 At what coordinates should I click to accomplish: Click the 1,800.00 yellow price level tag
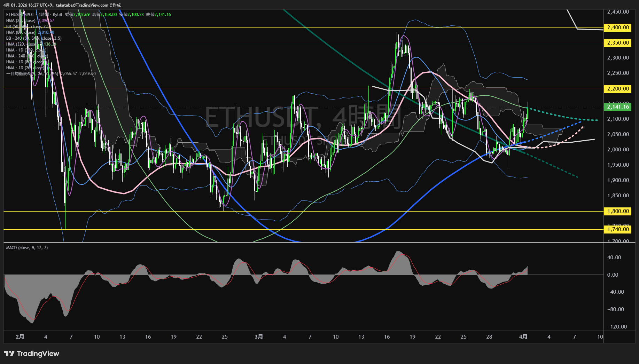[x=618, y=211]
